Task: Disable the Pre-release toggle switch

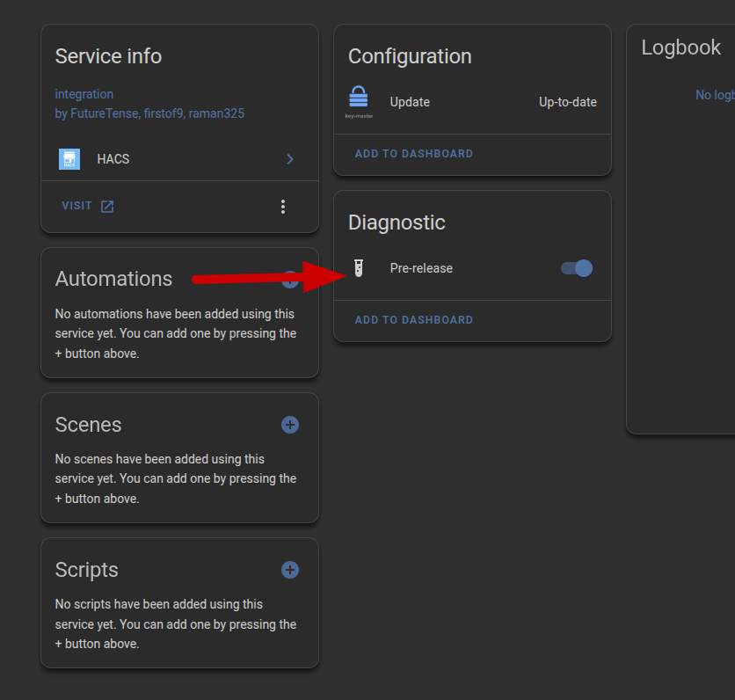Action: (x=577, y=268)
